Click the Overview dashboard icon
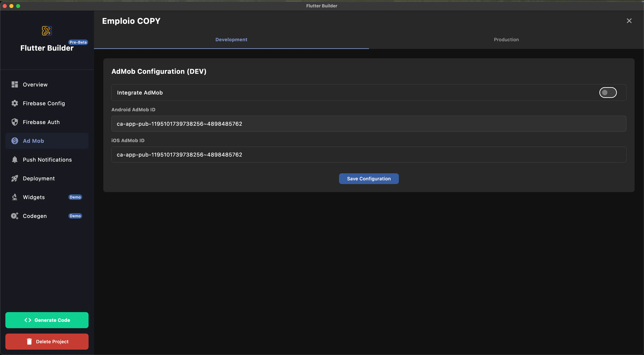Image resolution: width=644 pixels, height=355 pixels. coord(15,84)
